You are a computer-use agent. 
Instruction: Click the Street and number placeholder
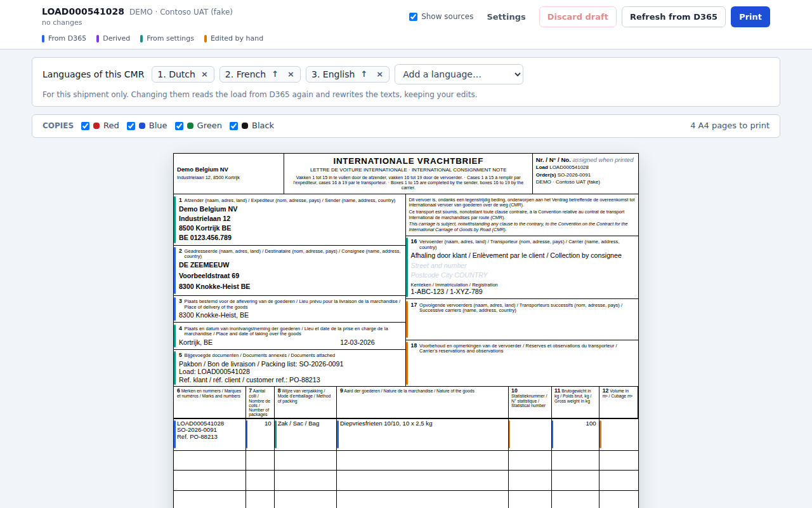[x=438, y=265]
